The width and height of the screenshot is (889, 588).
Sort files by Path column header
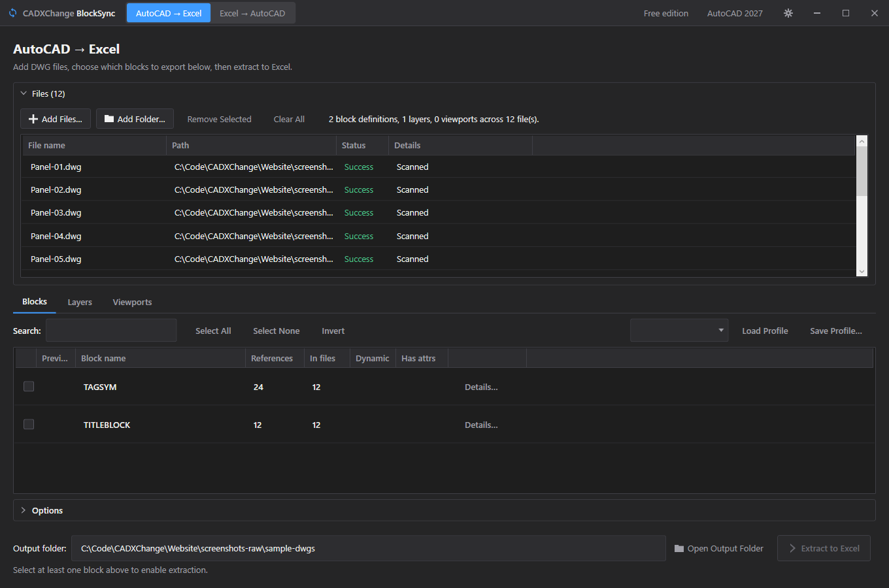251,145
